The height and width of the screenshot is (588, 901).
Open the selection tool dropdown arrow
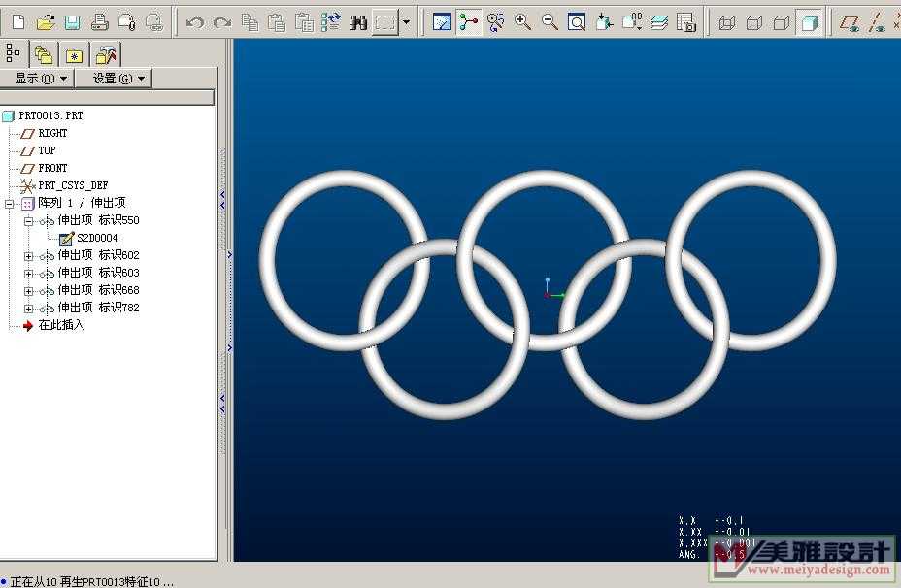click(x=406, y=22)
